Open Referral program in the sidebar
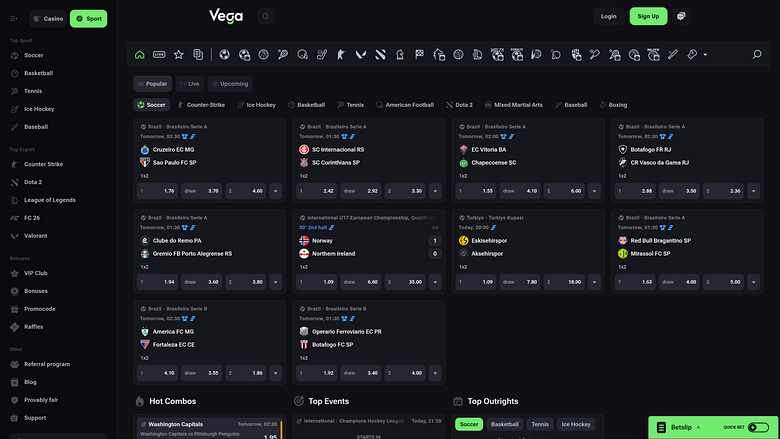The height and width of the screenshot is (439, 780). 47,364
